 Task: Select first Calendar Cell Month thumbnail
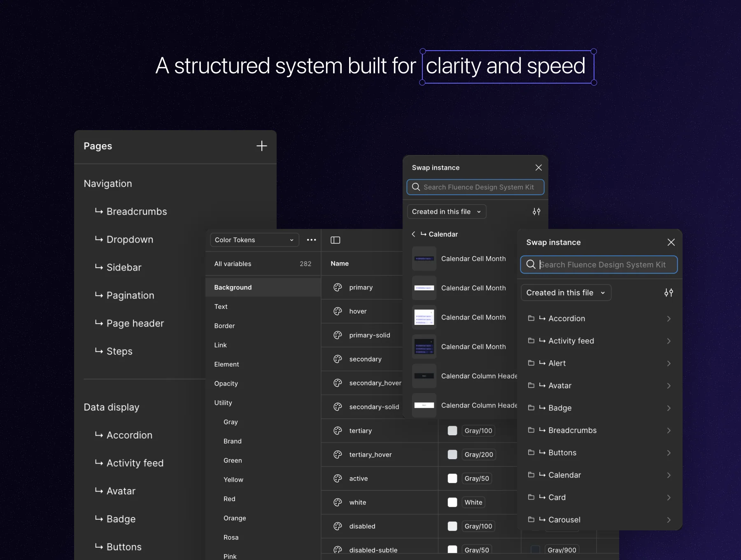pos(424,259)
